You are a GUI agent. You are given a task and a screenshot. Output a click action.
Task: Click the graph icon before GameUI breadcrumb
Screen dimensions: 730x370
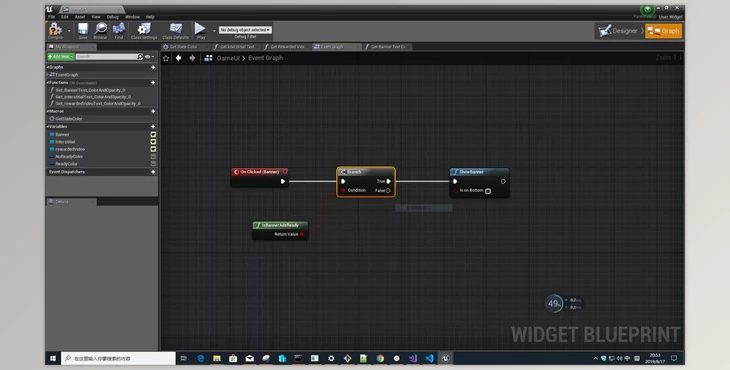[x=208, y=58]
